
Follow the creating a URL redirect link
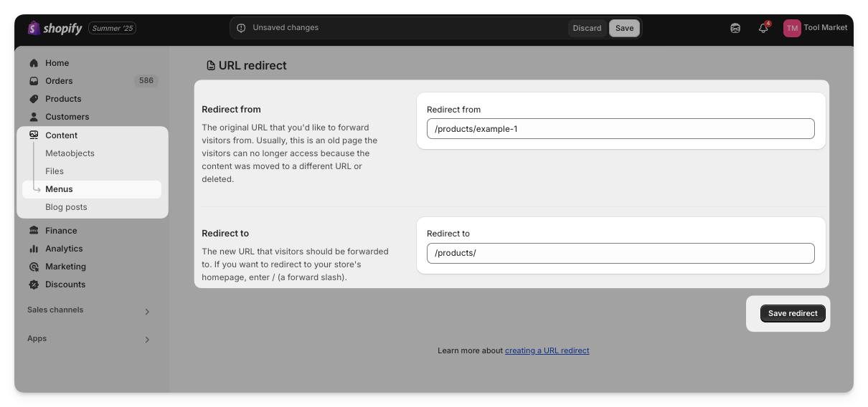pyautogui.click(x=547, y=351)
